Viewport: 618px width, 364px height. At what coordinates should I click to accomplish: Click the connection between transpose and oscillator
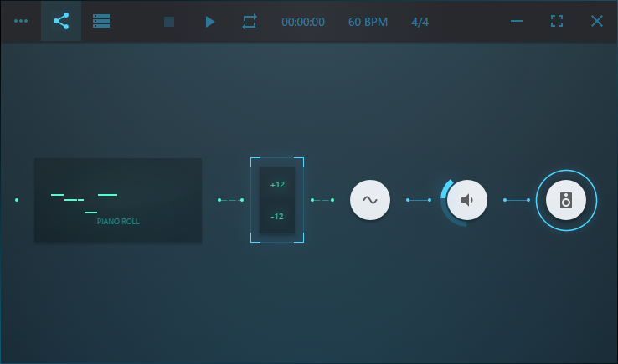click(x=322, y=200)
